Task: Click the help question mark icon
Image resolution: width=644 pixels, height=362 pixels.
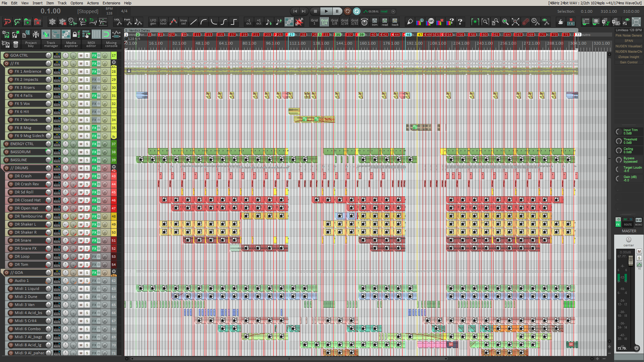Action: pos(460,22)
